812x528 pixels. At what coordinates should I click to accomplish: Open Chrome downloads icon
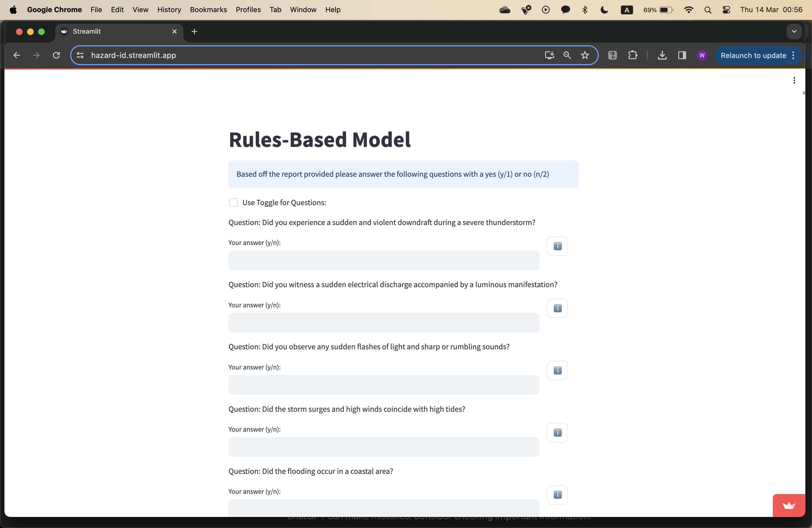click(x=662, y=55)
